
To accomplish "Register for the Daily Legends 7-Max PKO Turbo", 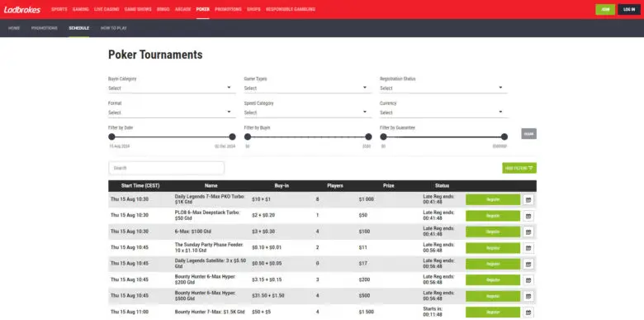I will pyautogui.click(x=493, y=199).
